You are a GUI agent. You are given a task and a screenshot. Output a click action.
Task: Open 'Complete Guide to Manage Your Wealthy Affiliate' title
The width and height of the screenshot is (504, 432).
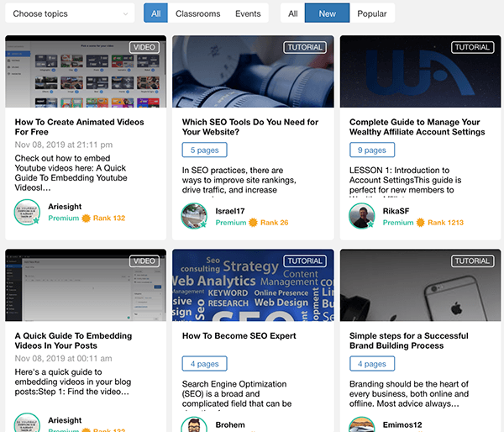(417, 127)
